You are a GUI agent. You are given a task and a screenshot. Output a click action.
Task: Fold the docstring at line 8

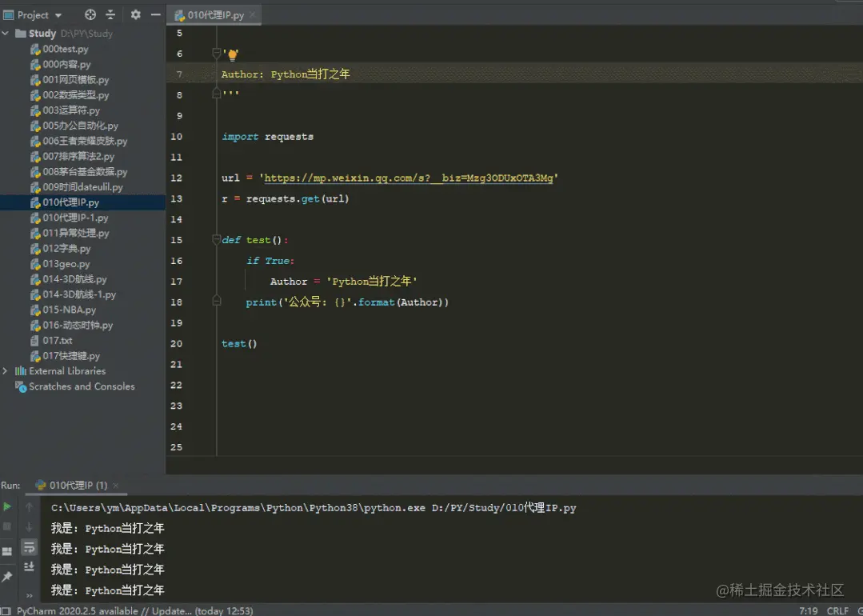click(217, 94)
